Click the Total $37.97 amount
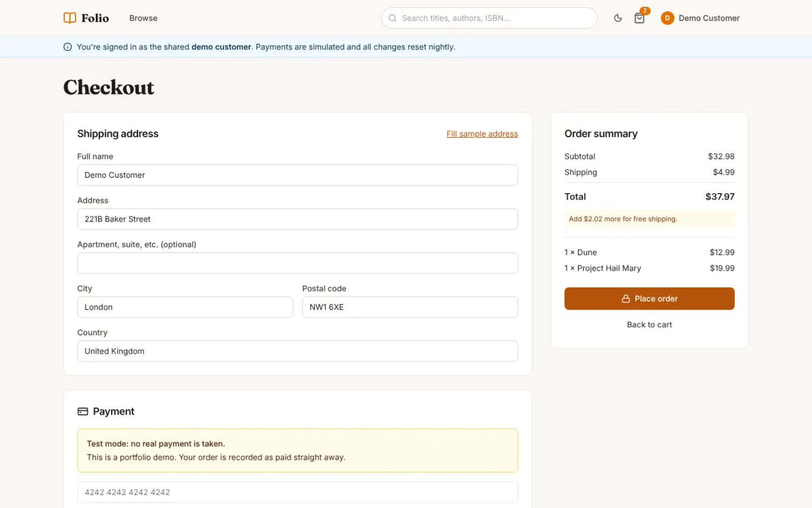This screenshot has width=812, height=508. (x=720, y=197)
